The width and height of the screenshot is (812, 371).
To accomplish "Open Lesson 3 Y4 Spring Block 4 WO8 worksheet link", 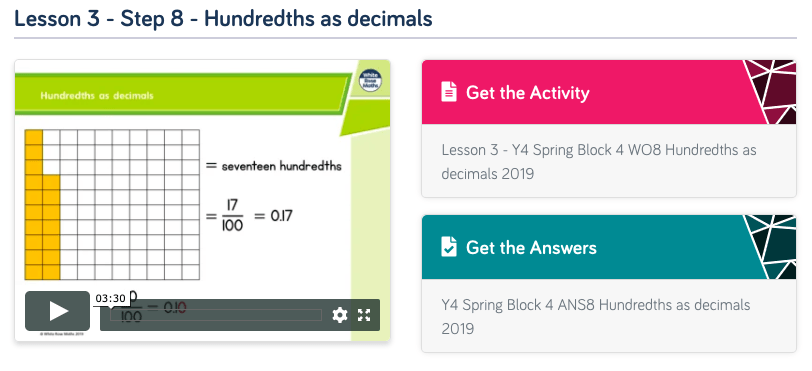I will (x=599, y=162).
